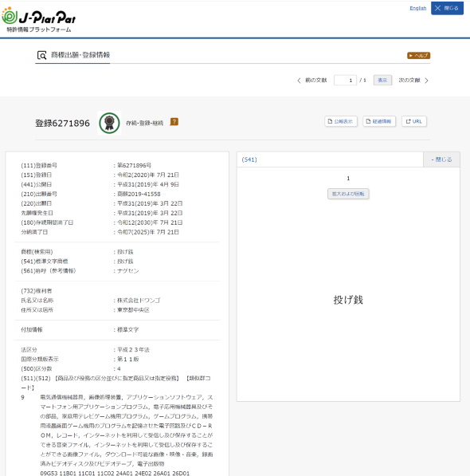The height and width of the screenshot is (476, 470).
Task: Switch site language to English
Action: (x=418, y=8)
